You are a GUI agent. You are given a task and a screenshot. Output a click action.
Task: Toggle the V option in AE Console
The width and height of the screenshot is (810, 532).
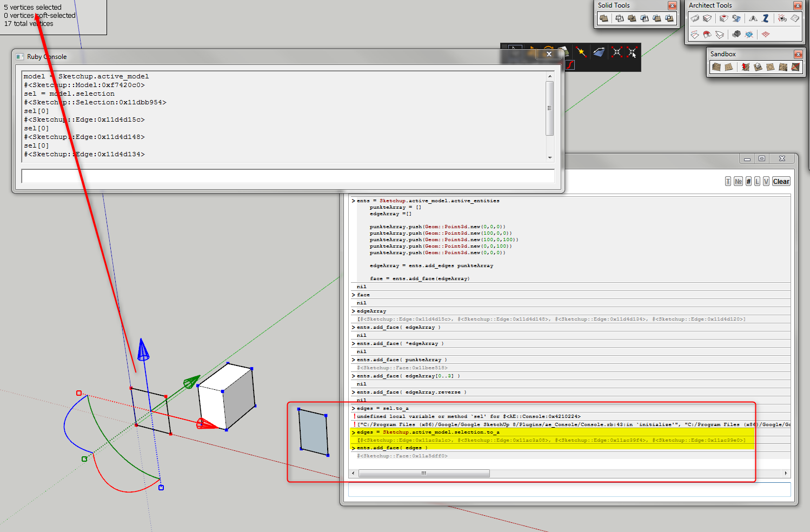tap(766, 181)
